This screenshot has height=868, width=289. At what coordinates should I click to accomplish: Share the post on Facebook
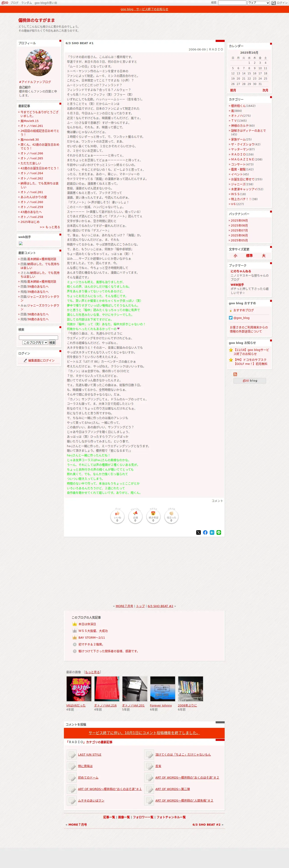click(x=205, y=532)
